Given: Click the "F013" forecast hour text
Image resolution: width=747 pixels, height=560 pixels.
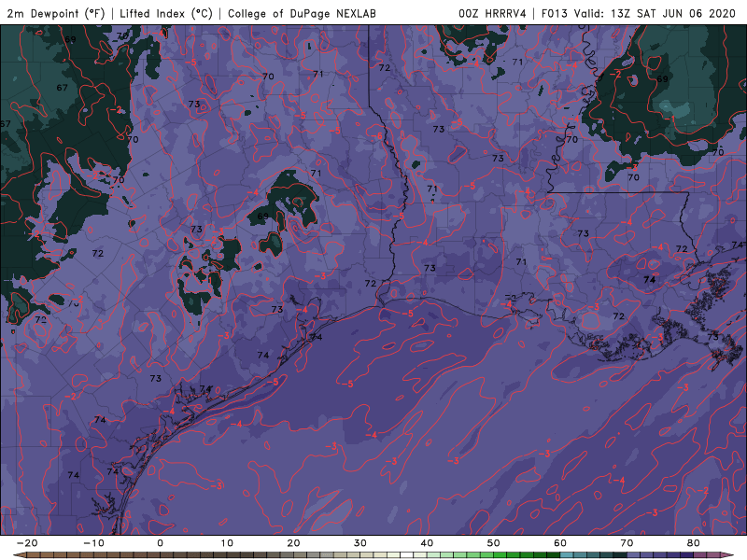Looking at the screenshot, I should 554,13.
